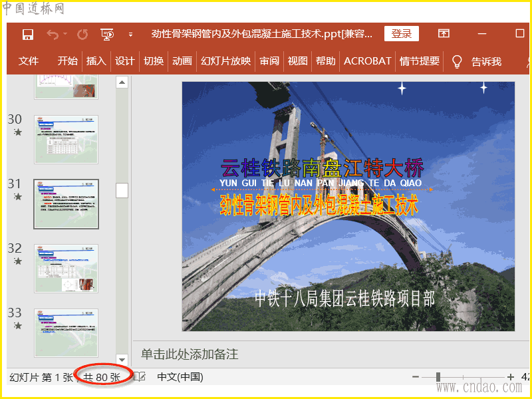
Task: Click the thumbnail pane scrollbar handle
Action: pyautogui.click(x=122, y=190)
